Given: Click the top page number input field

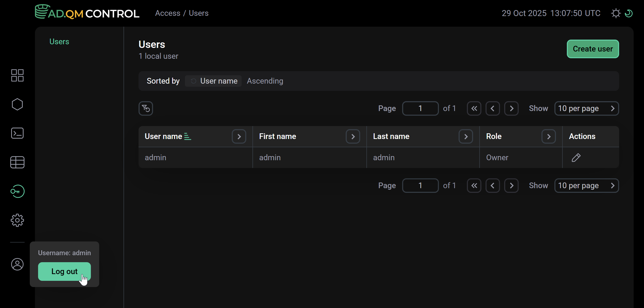Looking at the screenshot, I should (420, 108).
